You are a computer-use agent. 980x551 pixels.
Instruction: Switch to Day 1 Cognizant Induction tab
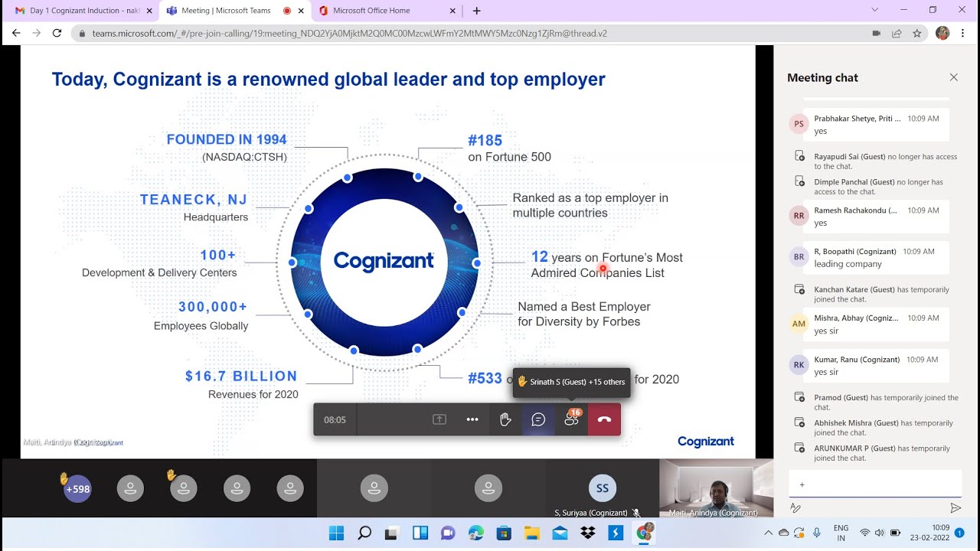(82, 11)
